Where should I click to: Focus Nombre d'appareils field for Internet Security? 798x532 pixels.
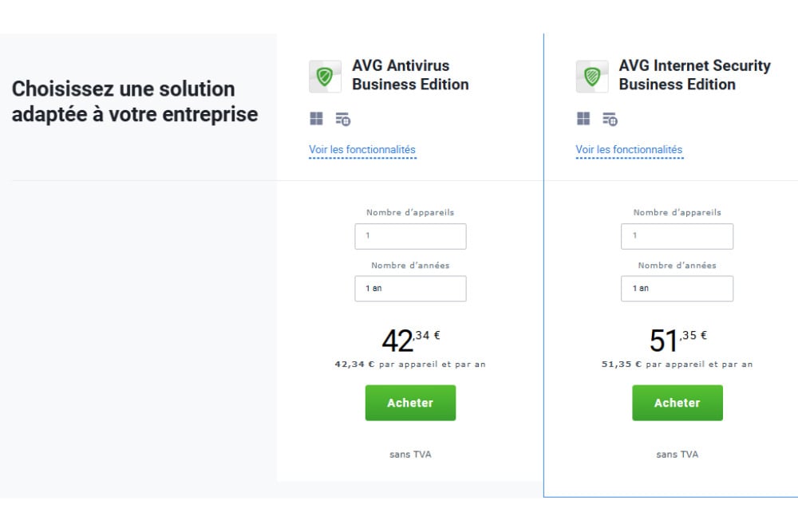677,236
